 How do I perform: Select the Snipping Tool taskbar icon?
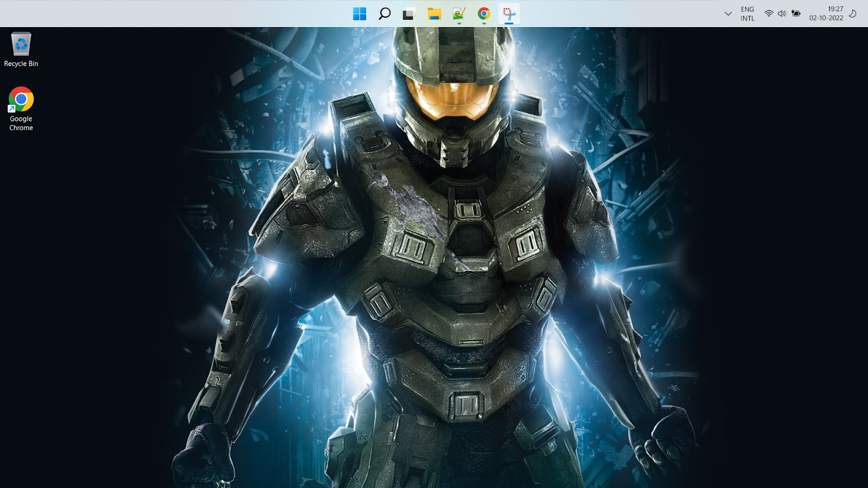tap(509, 14)
